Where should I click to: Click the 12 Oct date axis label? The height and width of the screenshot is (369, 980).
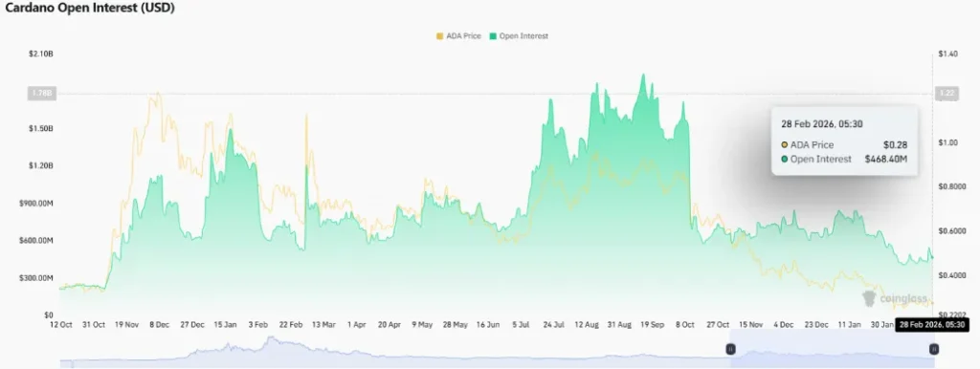tap(61, 325)
